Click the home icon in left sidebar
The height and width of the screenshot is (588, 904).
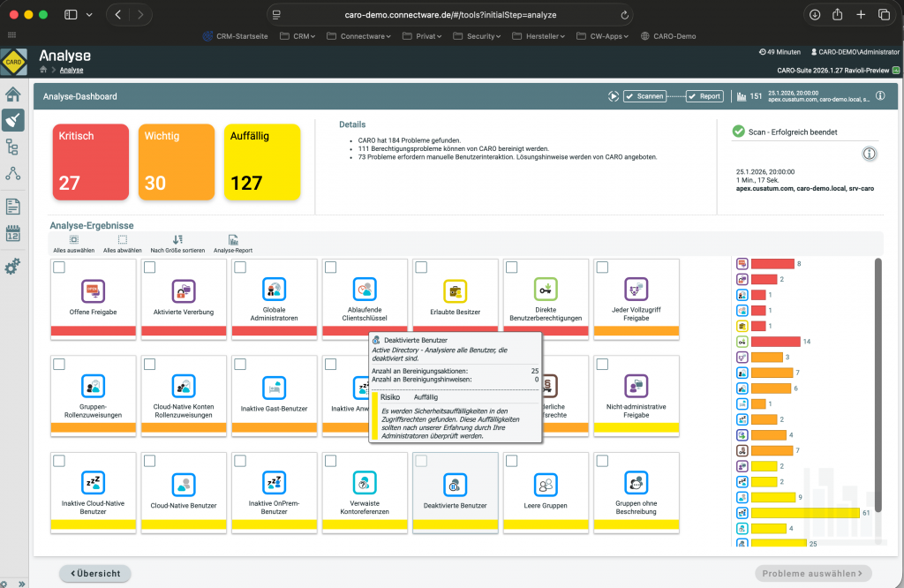12,94
